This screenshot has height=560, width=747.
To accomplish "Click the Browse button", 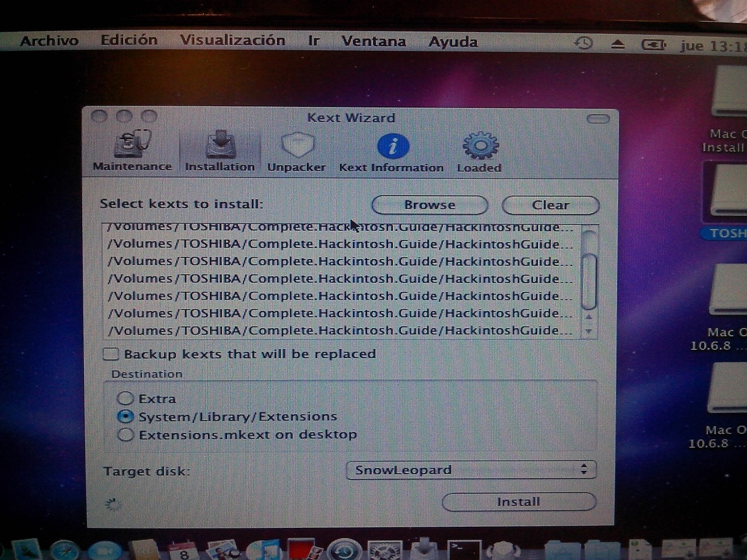I will pos(430,205).
